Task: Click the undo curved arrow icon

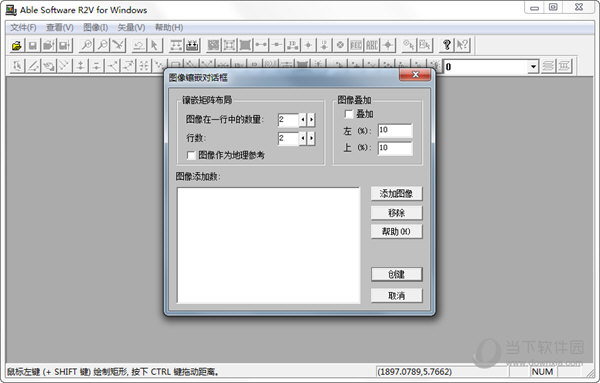Action: [139, 46]
